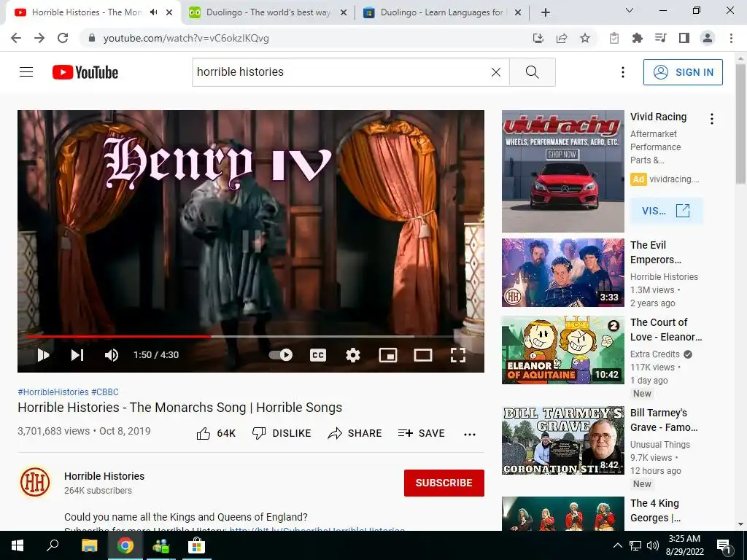The image size is (747, 560).
Task: Click the Vivid Racing ad thumbnail
Action: [562, 171]
